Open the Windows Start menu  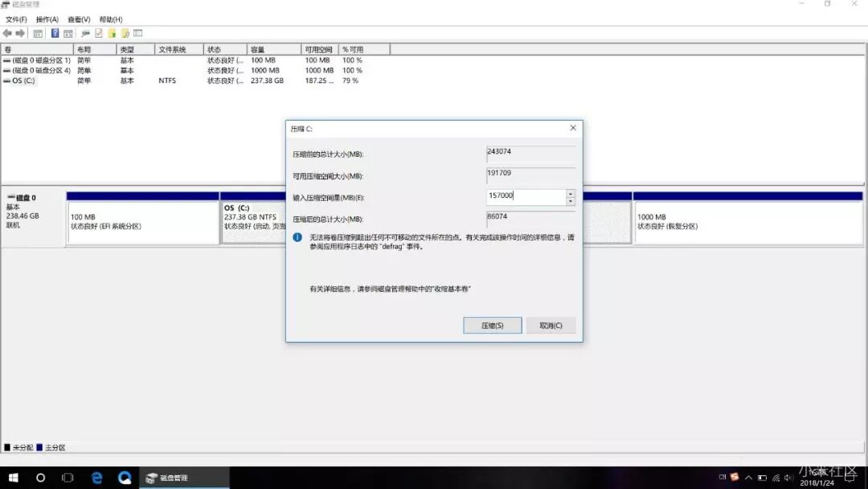[14, 478]
